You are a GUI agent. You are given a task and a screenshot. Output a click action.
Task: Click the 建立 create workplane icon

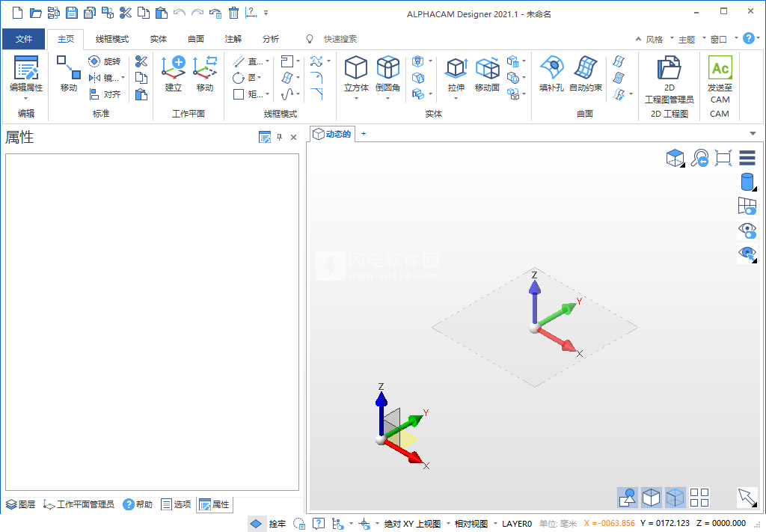tap(174, 74)
